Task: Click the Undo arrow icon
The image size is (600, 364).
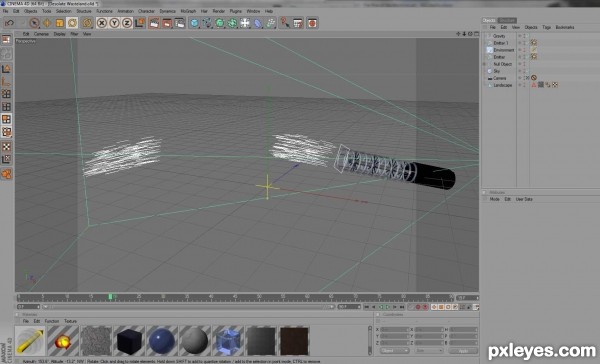Action: coord(9,23)
